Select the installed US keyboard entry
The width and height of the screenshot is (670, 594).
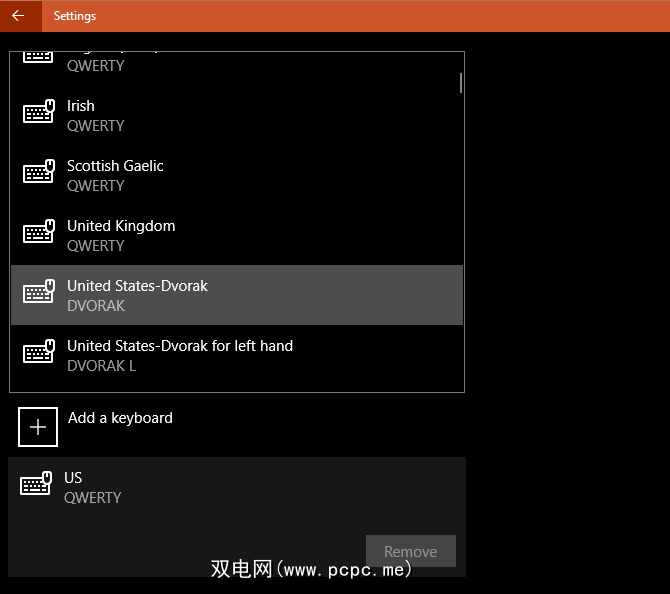pos(237,517)
